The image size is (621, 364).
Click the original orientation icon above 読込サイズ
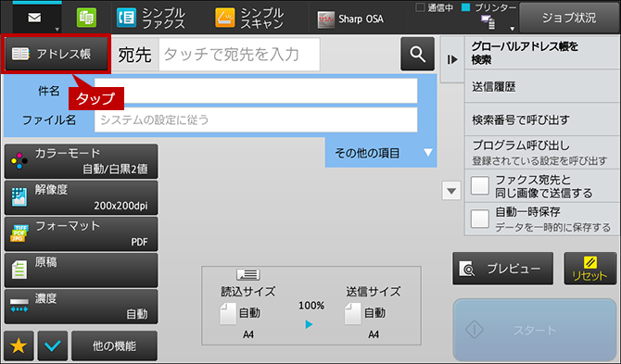(x=248, y=274)
